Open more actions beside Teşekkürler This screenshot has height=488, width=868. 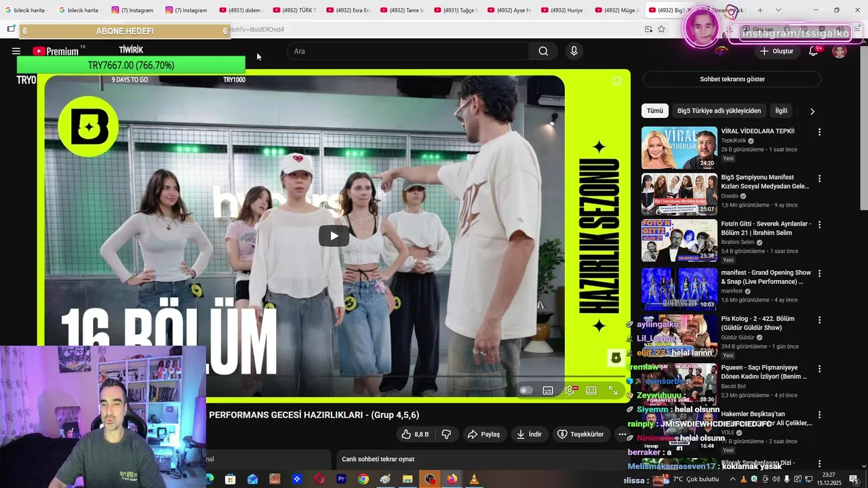(x=622, y=434)
